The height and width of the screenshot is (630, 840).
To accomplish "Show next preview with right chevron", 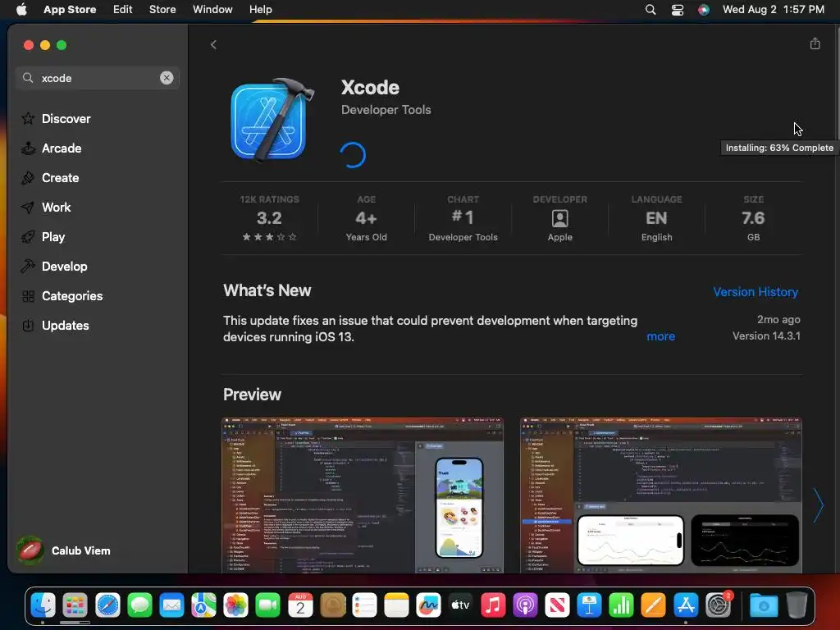I will [818, 504].
